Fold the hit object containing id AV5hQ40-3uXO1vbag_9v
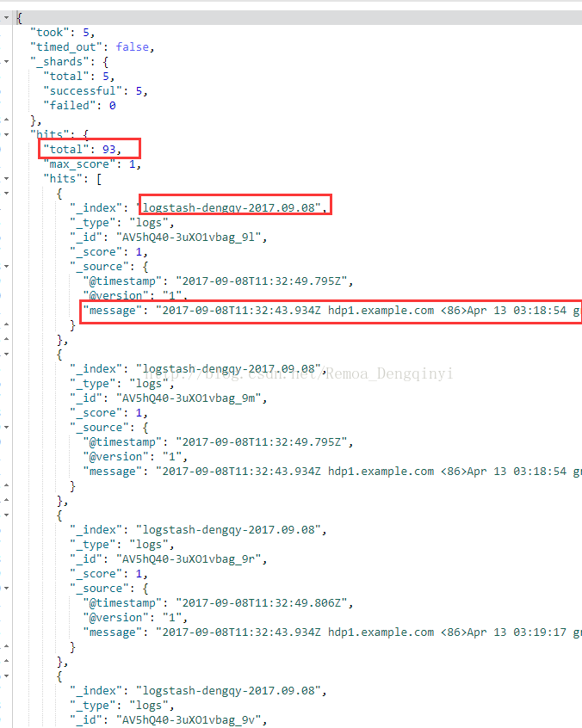The width and height of the screenshot is (582, 728). point(7,676)
